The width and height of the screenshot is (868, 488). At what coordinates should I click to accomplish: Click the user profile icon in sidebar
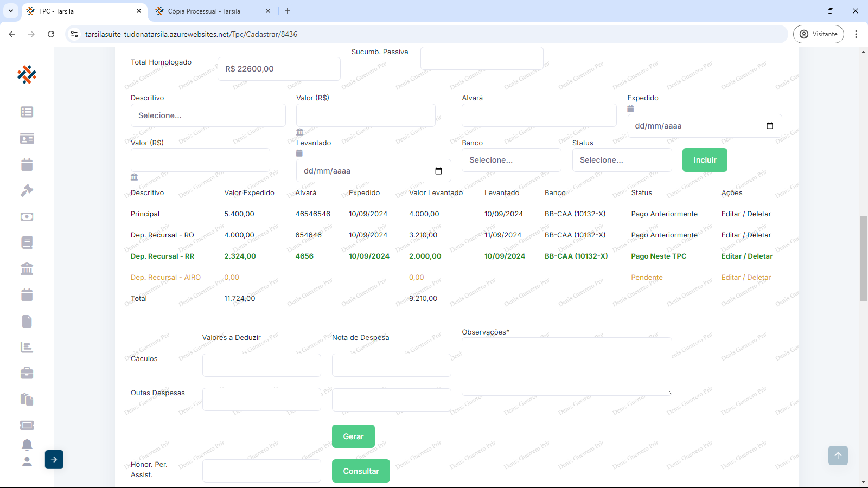[x=27, y=462]
